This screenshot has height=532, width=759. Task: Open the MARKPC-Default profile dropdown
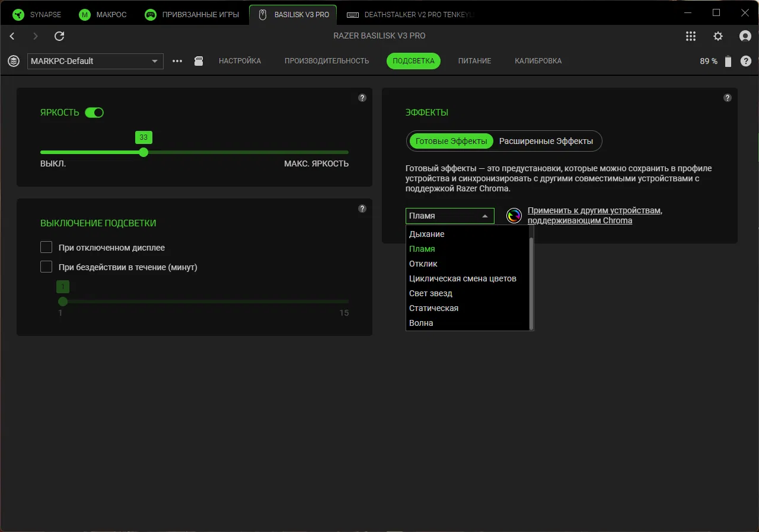point(95,61)
